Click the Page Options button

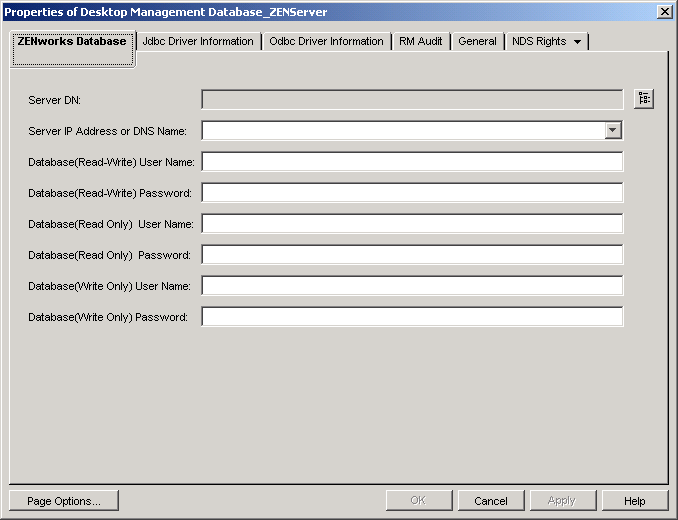[64, 501]
